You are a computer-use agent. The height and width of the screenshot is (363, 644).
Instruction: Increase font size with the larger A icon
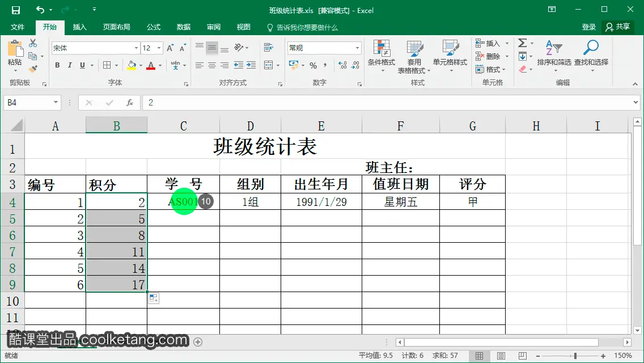tap(170, 48)
